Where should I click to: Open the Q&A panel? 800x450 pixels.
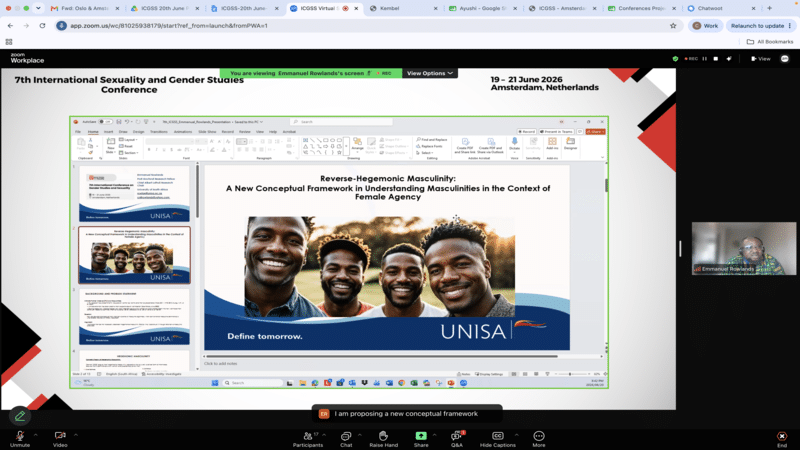coord(457,438)
